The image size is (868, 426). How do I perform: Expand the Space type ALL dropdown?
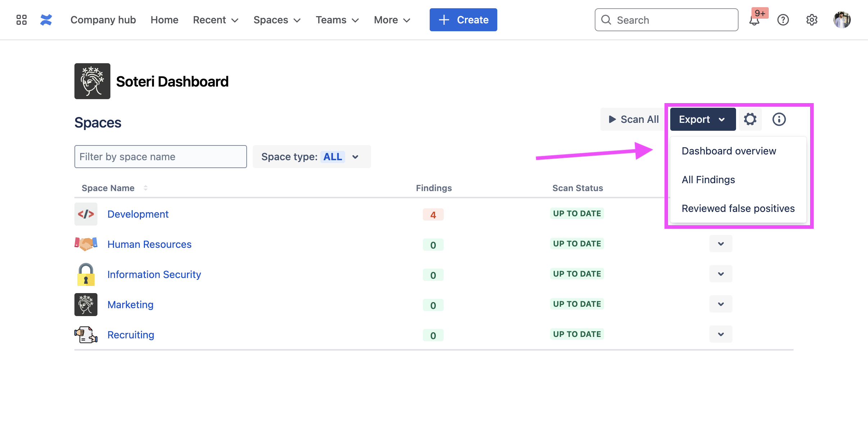[311, 157]
